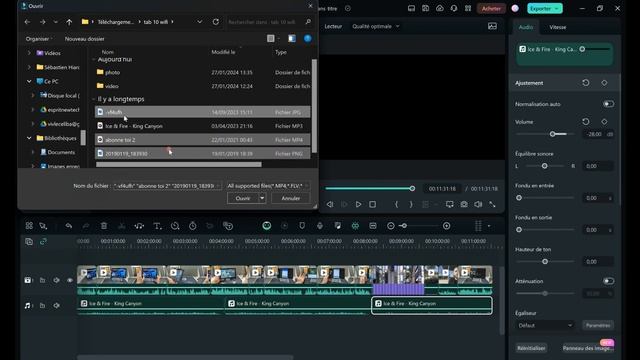Collapse the Bibliothèques tree node

pyautogui.click(x=29, y=138)
